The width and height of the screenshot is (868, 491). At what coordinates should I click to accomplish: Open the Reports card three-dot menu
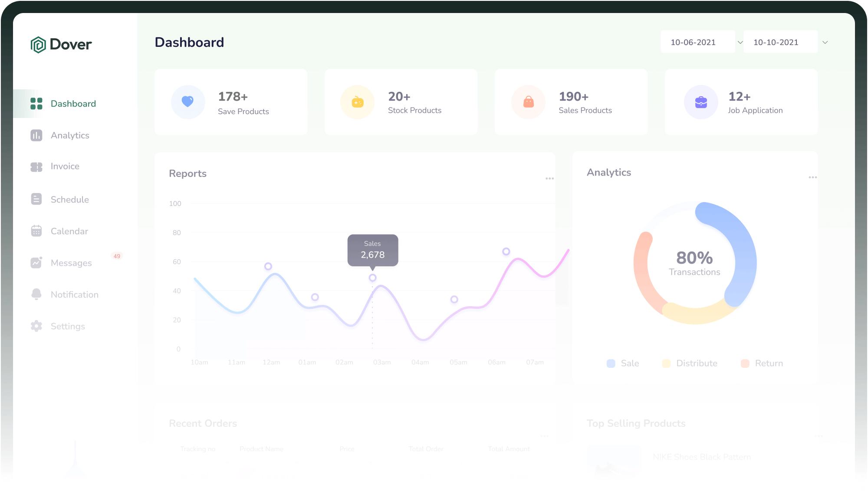click(x=549, y=179)
